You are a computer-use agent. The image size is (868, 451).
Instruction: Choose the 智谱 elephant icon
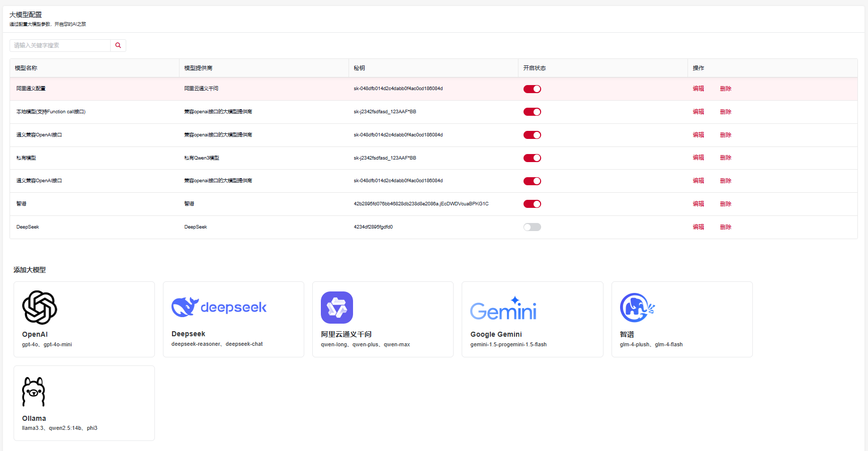click(637, 308)
